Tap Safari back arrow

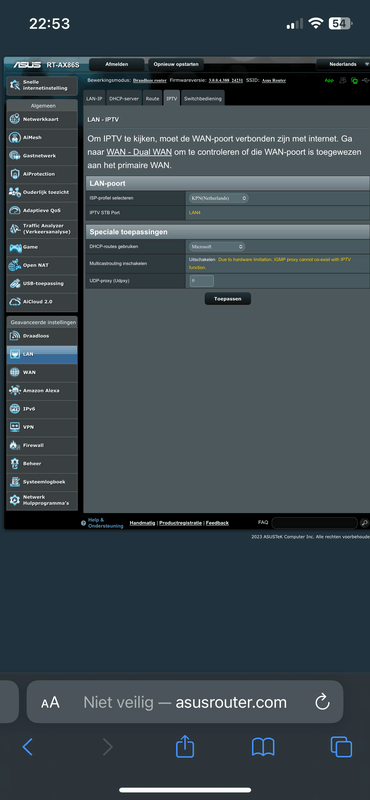pos(28,747)
